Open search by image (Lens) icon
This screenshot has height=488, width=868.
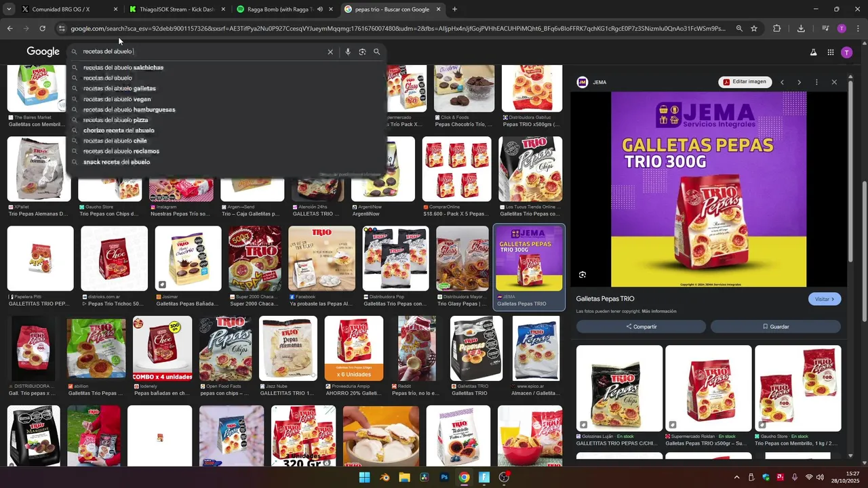(x=362, y=52)
